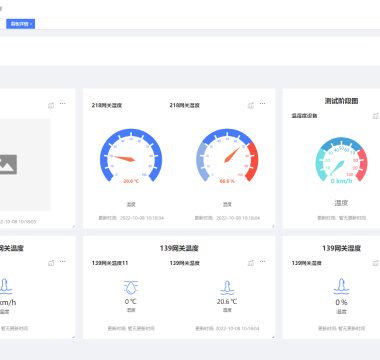Click the caption below the 20.6 ℃ gauge
Image resolution: width=380 pixels, height=360 pixels.
point(131,204)
